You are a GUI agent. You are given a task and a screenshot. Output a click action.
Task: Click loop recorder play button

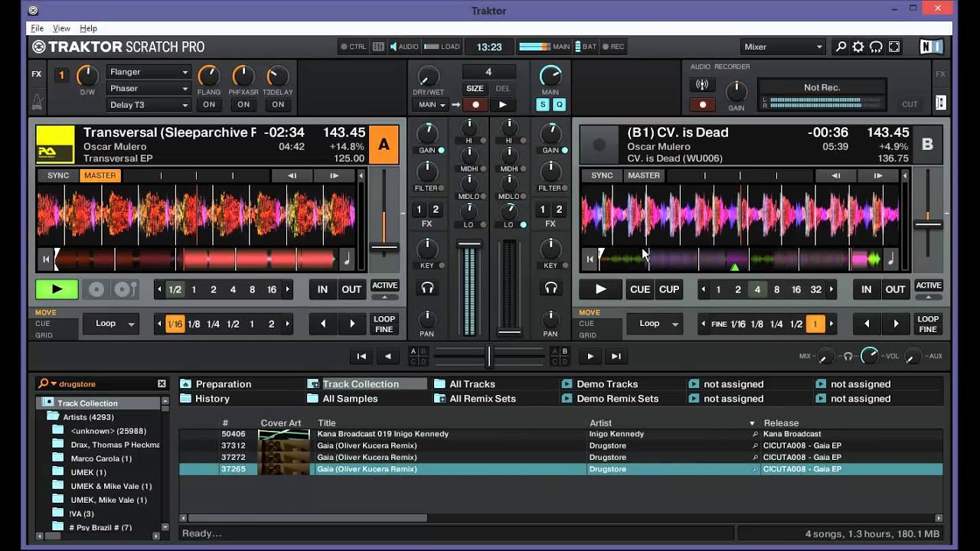click(502, 105)
